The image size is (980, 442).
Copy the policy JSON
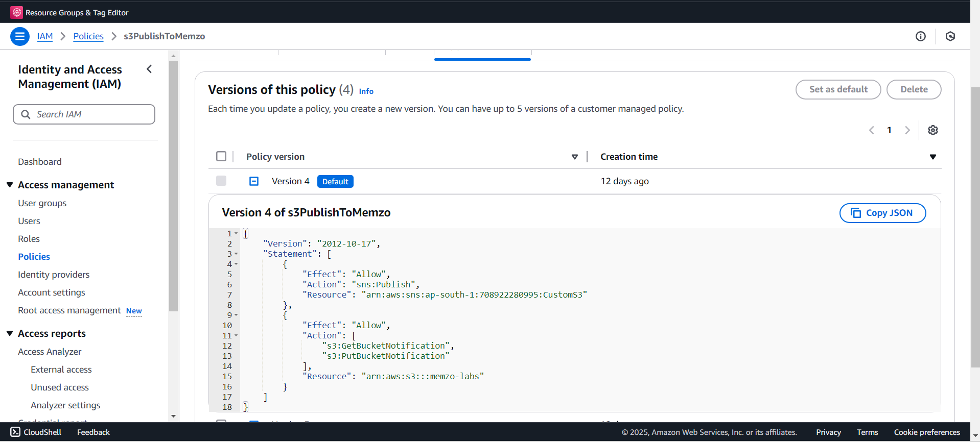point(882,213)
